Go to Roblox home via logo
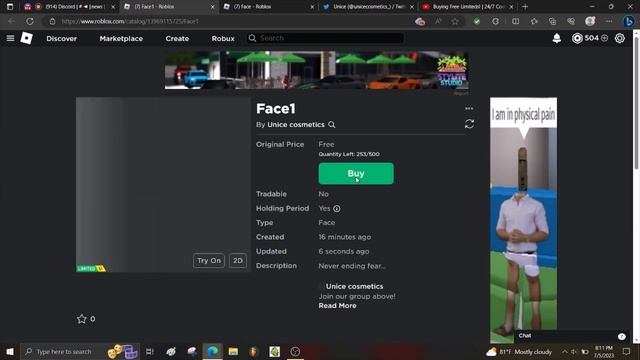Screen dimensions: 640x360 (x=27, y=38)
